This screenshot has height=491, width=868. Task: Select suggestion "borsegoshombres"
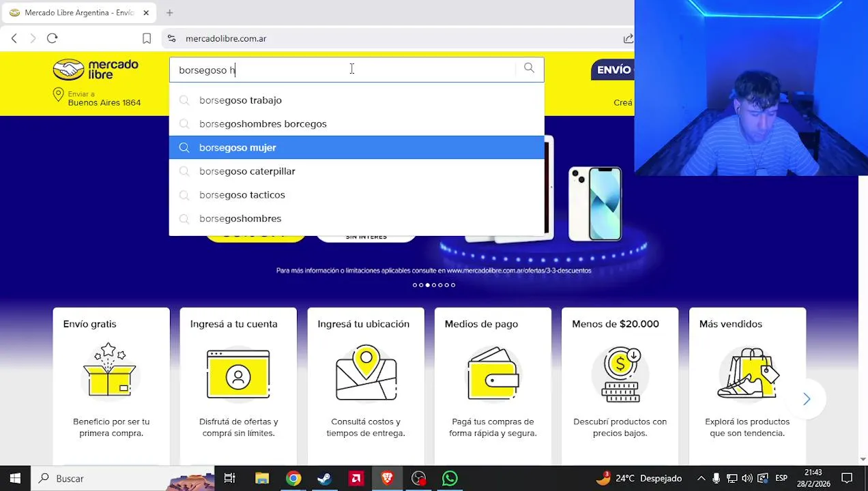tap(357, 218)
